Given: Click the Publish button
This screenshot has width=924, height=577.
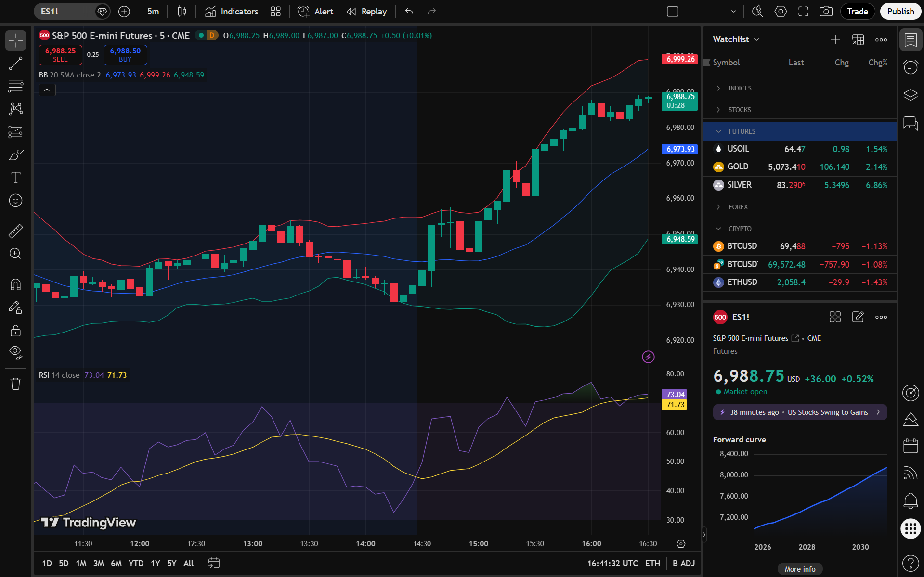Looking at the screenshot, I should point(900,12).
